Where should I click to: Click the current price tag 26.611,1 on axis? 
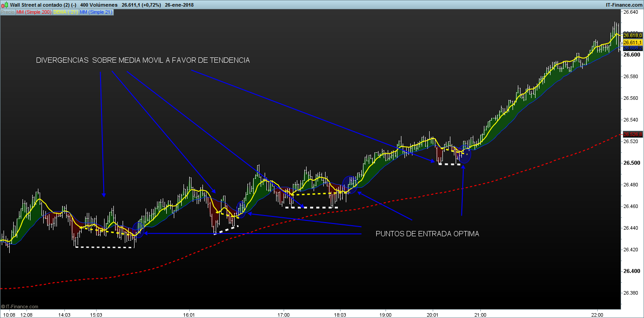(632, 42)
